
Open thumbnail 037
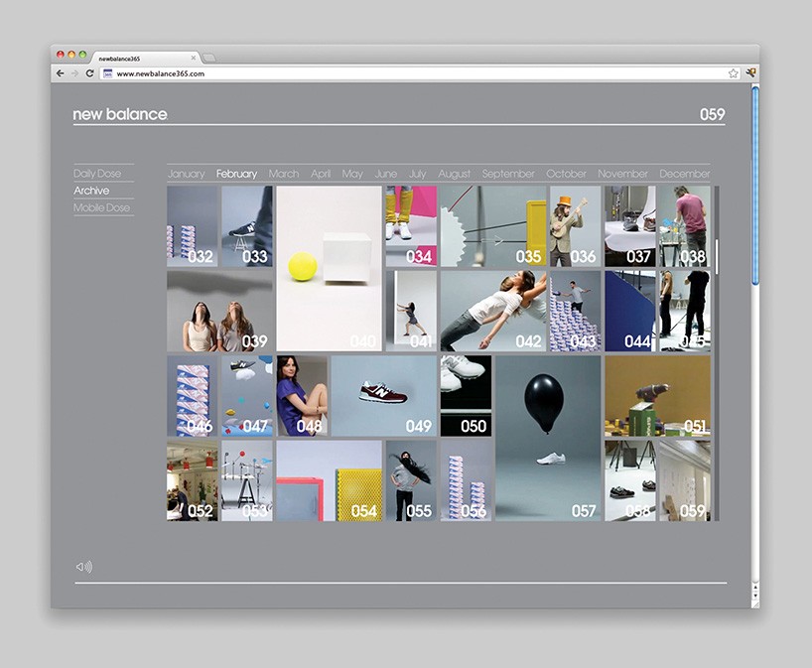(x=629, y=226)
